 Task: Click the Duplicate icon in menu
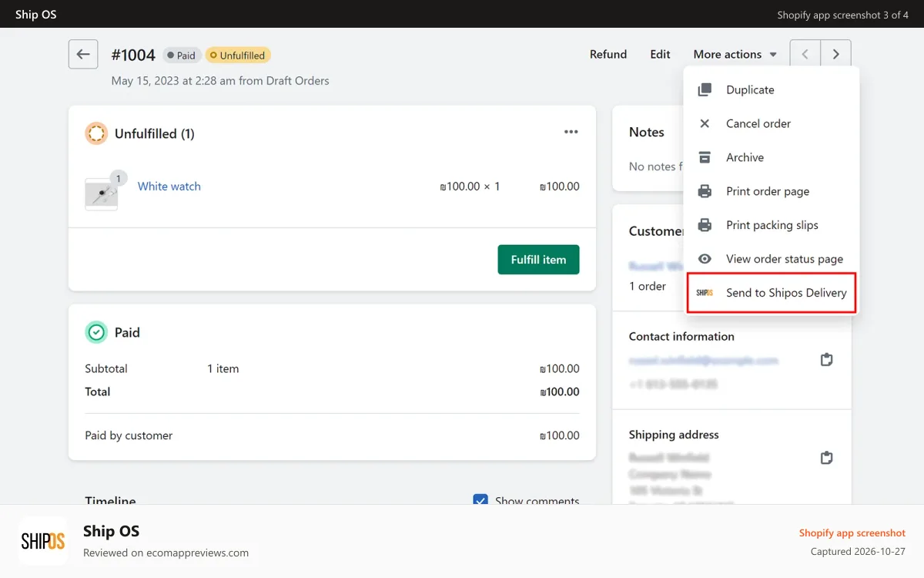(705, 90)
